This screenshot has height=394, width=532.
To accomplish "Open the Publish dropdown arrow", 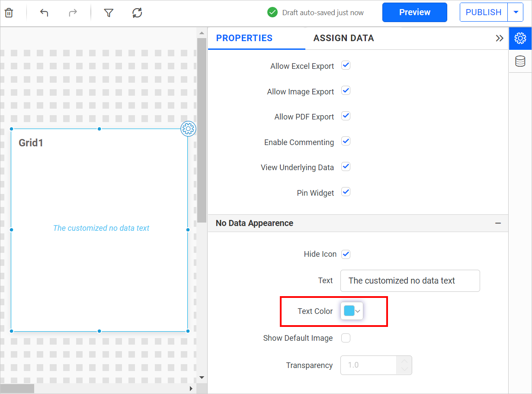I will pyautogui.click(x=516, y=13).
